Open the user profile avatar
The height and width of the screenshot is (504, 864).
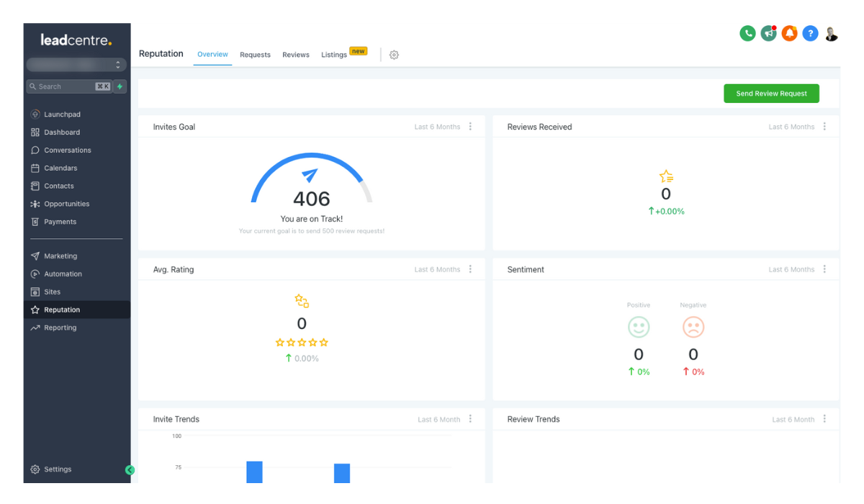tap(832, 33)
